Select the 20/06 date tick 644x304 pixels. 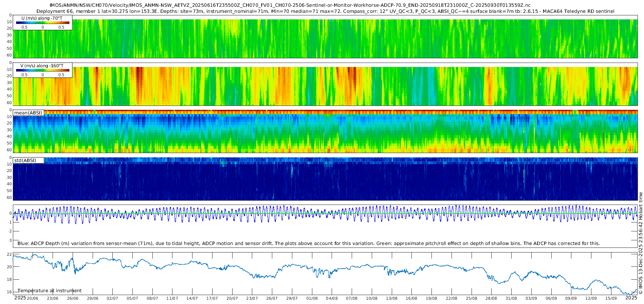33,298
